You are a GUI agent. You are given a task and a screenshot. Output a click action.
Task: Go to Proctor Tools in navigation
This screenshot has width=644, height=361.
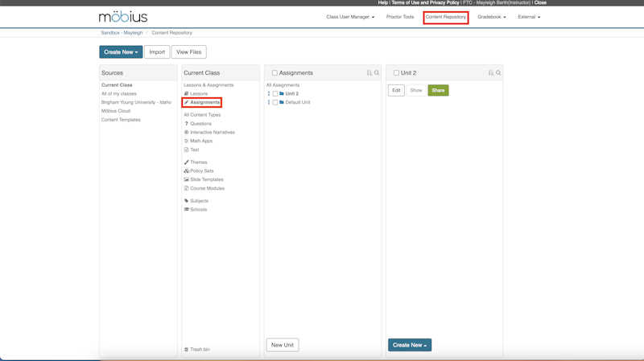click(400, 17)
